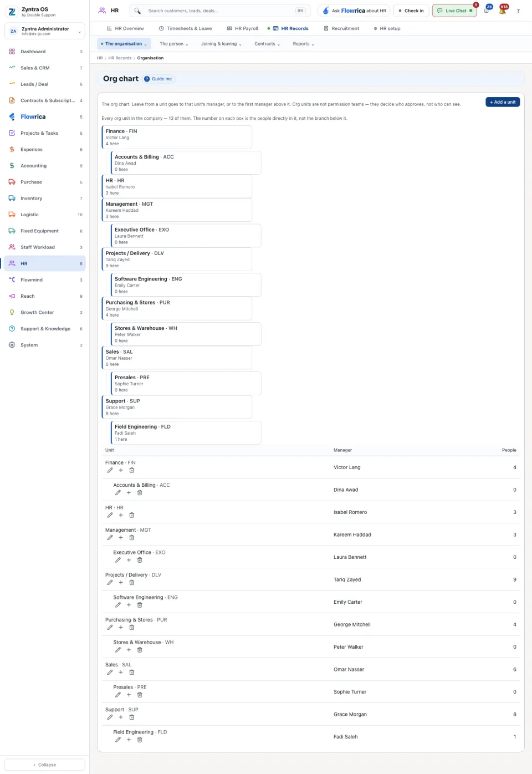Open the notifications bell icon
The width and height of the screenshot is (532, 774).
click(503, 11)
